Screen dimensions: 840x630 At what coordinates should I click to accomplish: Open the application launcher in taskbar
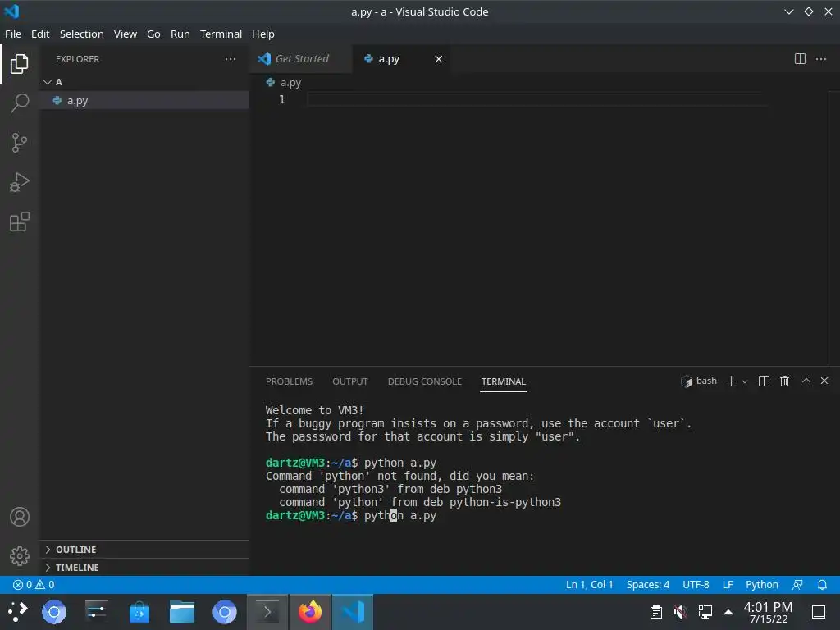(17, 612)
